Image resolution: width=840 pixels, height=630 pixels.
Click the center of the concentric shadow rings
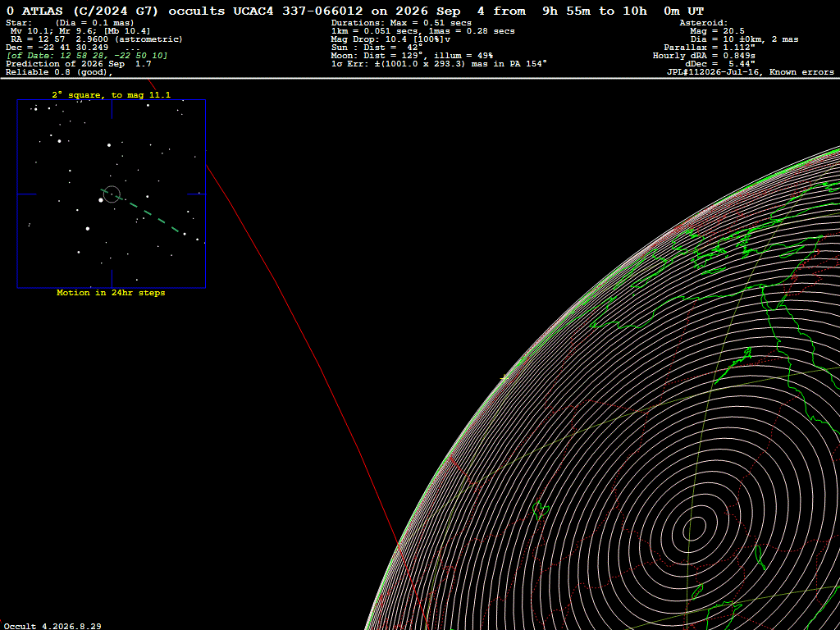click(694, 529)
